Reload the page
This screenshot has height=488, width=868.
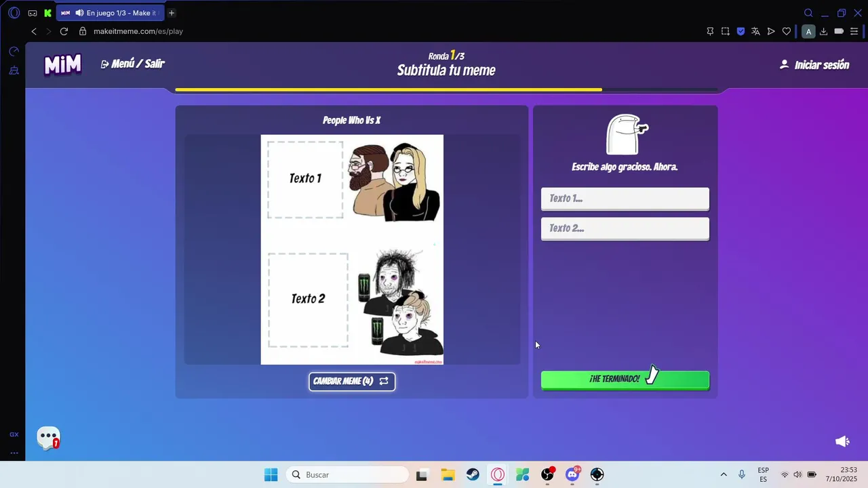point(64,31)
